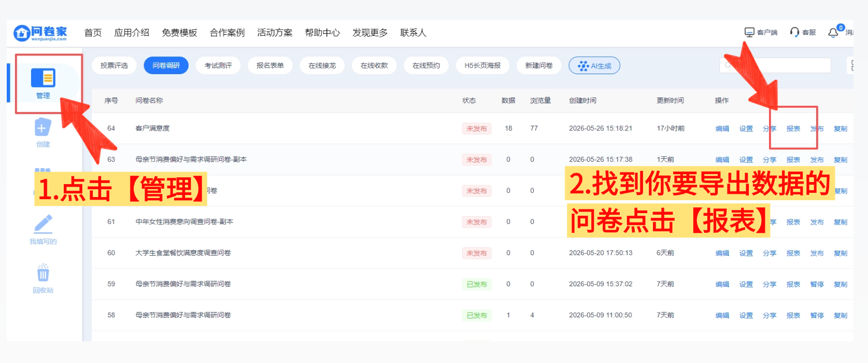Open 报表 for 客户满意度 row
This screenshot has height=363, width=868.
[x=793, y=129]
